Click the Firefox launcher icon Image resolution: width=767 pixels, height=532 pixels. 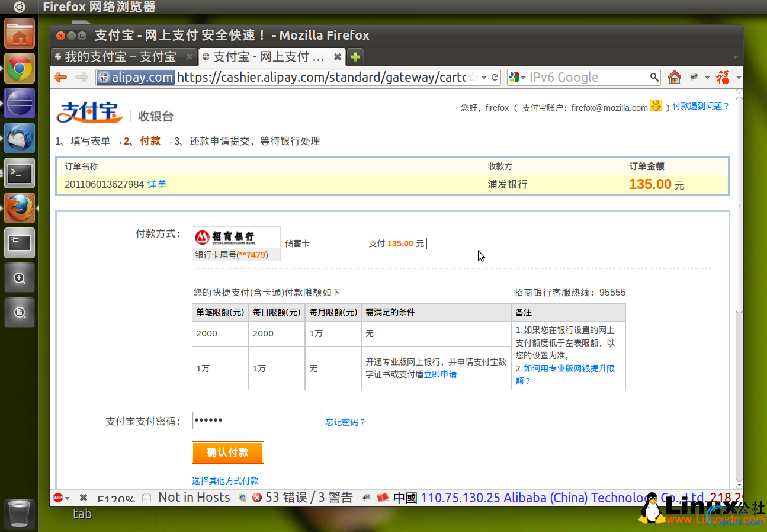20,208
